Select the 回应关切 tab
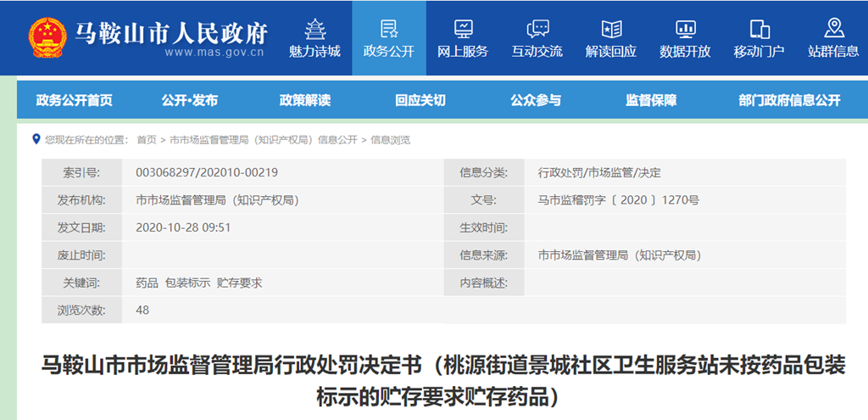 tap(420, 100)
